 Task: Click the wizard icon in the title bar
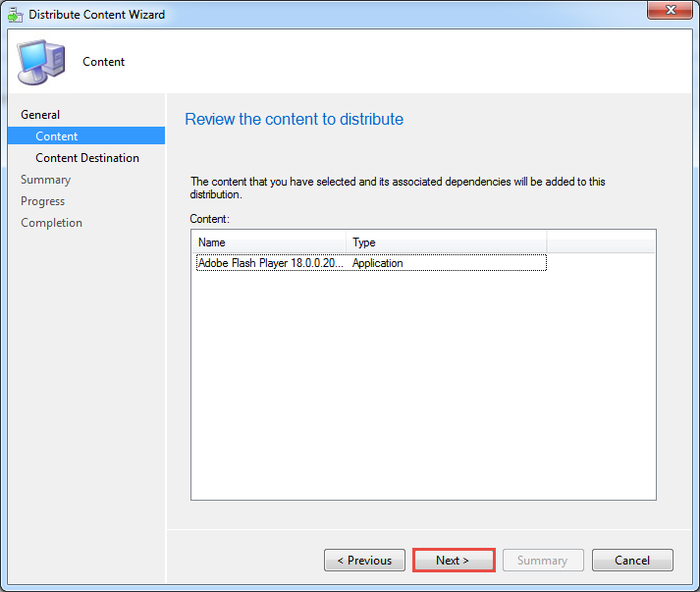[14, 15]
